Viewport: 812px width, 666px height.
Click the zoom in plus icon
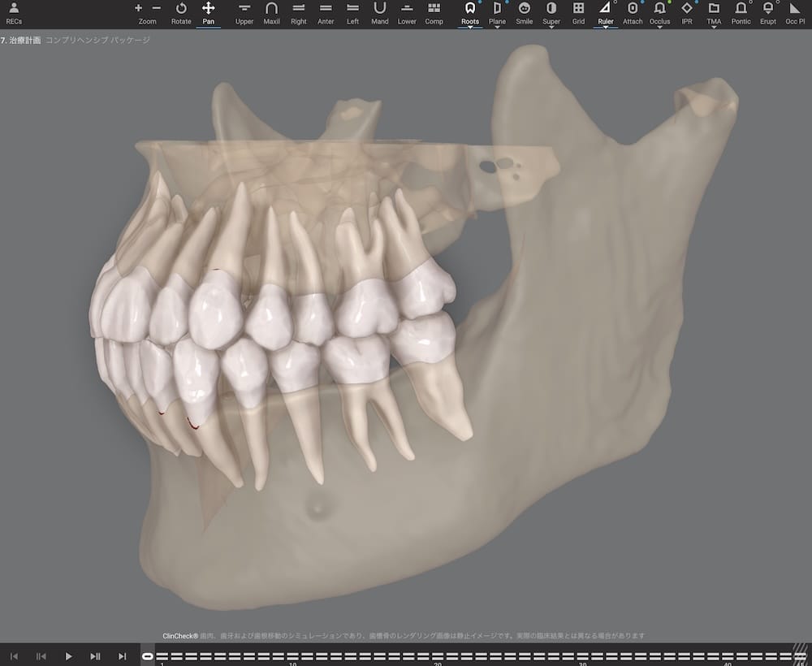[x=138, y=8]
